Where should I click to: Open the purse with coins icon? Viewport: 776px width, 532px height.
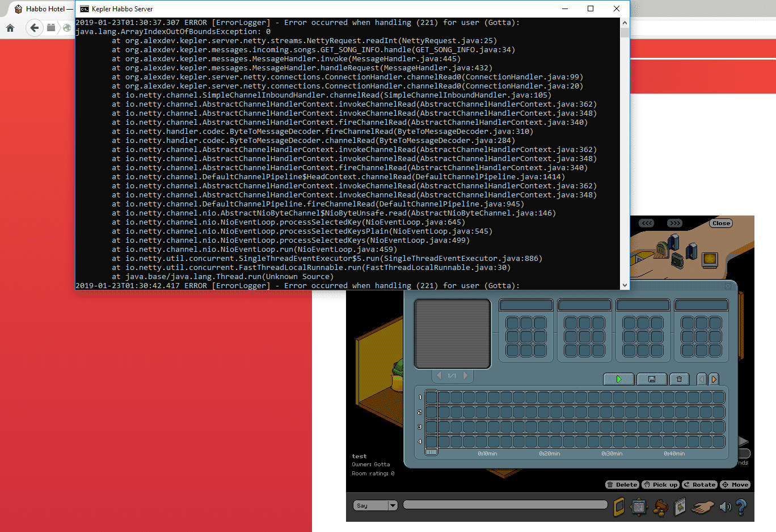coord(660,507)
